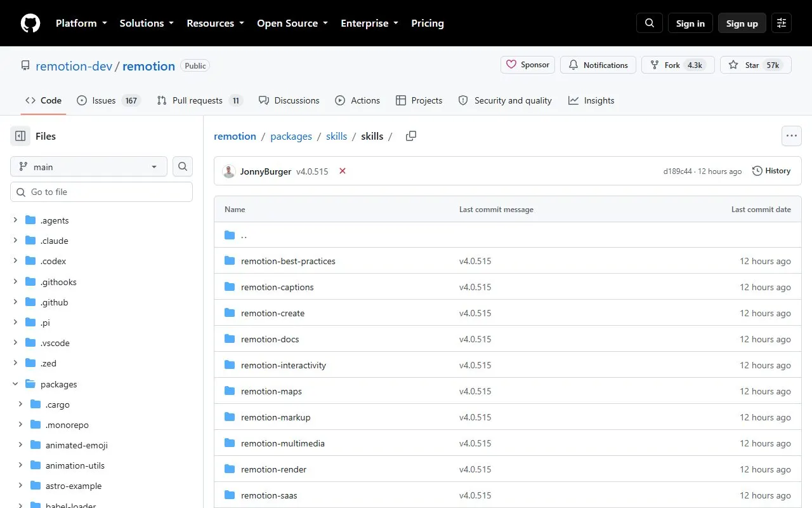This screenshot has height=508, width=812.
Task: Expand the .github folder in tree
Action: click(15, 302)
